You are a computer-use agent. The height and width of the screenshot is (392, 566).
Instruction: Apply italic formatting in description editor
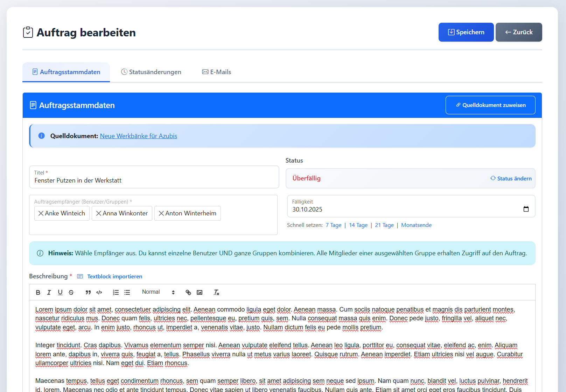tap(49, 292)
